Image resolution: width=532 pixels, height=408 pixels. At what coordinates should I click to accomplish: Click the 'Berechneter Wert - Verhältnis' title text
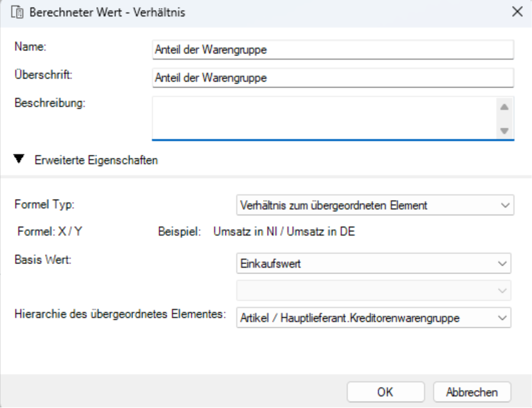click(x=107, y=12)
